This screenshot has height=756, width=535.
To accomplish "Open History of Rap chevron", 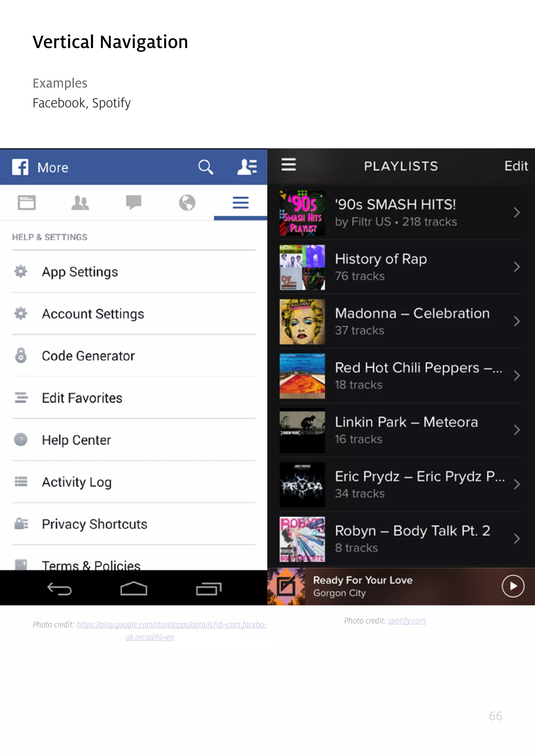I will (x=516, y=267).
